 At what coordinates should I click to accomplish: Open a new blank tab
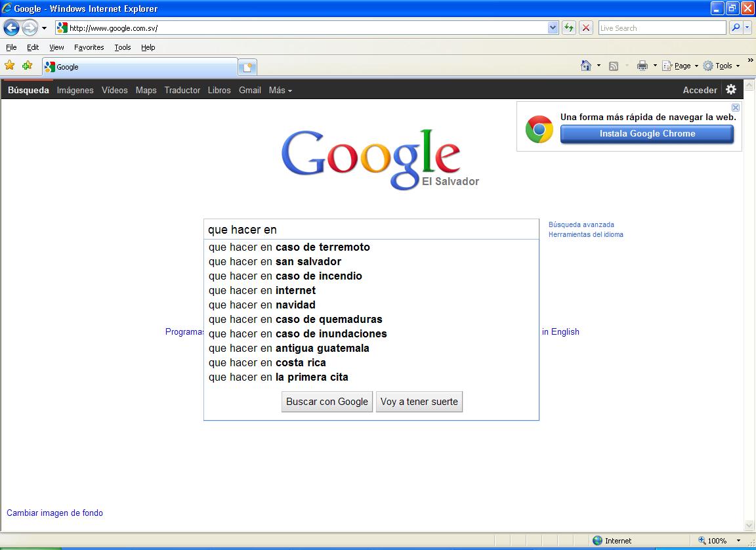pyautogui.click(x=247, y=68)
